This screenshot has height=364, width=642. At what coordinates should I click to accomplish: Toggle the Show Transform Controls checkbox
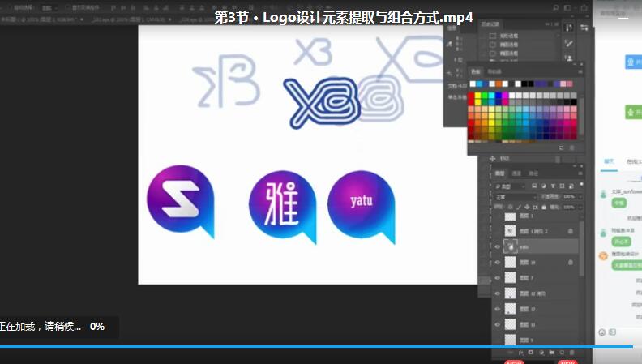pyautogui.click(x=66, y=6)
